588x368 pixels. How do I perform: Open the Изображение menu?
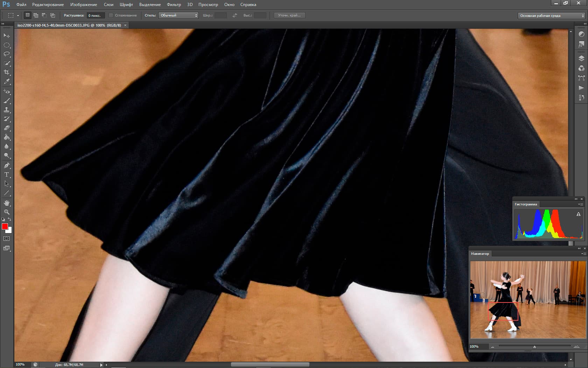pos(84,5)
